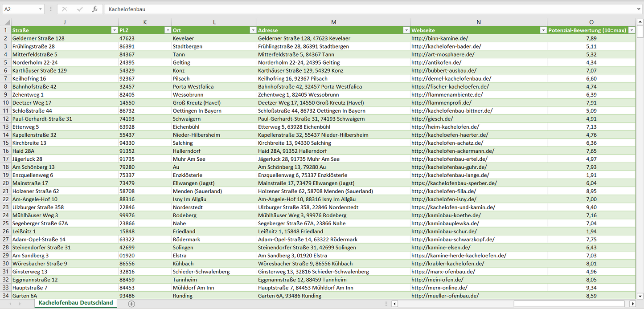Screen dimensions: 644x309
Task: Click the Cancel entry X icon
Action: (65, 9)
